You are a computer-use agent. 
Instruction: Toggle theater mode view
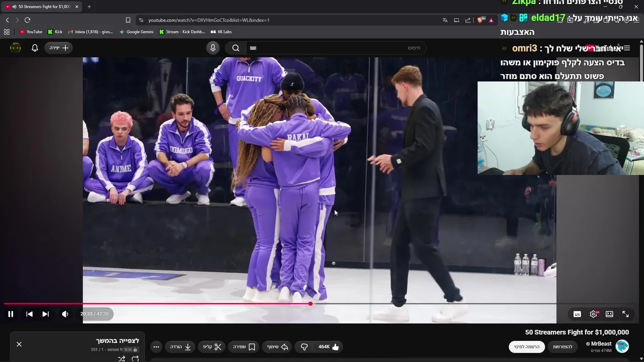point(609,314)
